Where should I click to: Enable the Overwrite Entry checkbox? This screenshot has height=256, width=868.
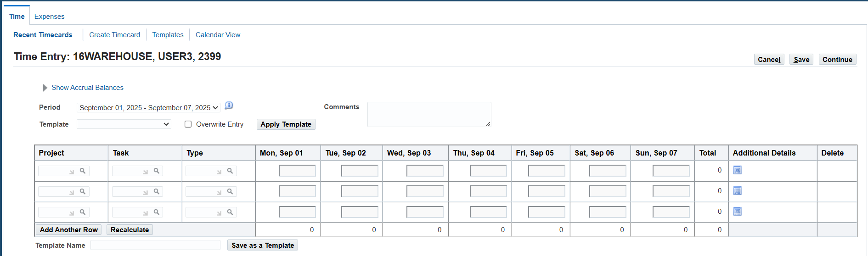(x=188, y=124)
